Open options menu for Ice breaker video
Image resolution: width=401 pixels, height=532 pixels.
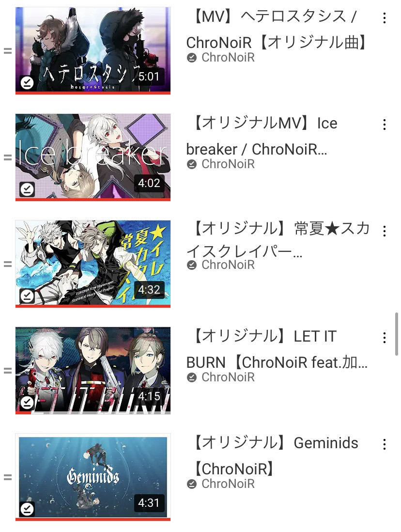pos(384,125)
